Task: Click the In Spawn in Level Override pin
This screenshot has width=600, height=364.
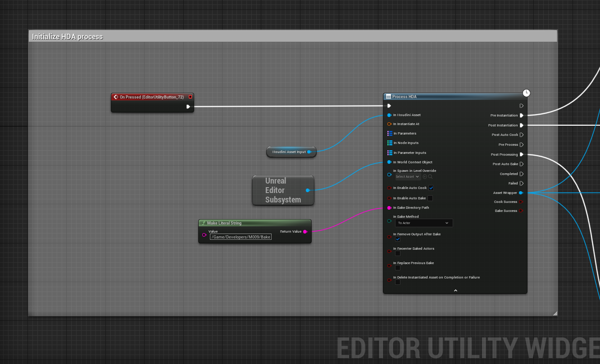Action: (389, 175)
